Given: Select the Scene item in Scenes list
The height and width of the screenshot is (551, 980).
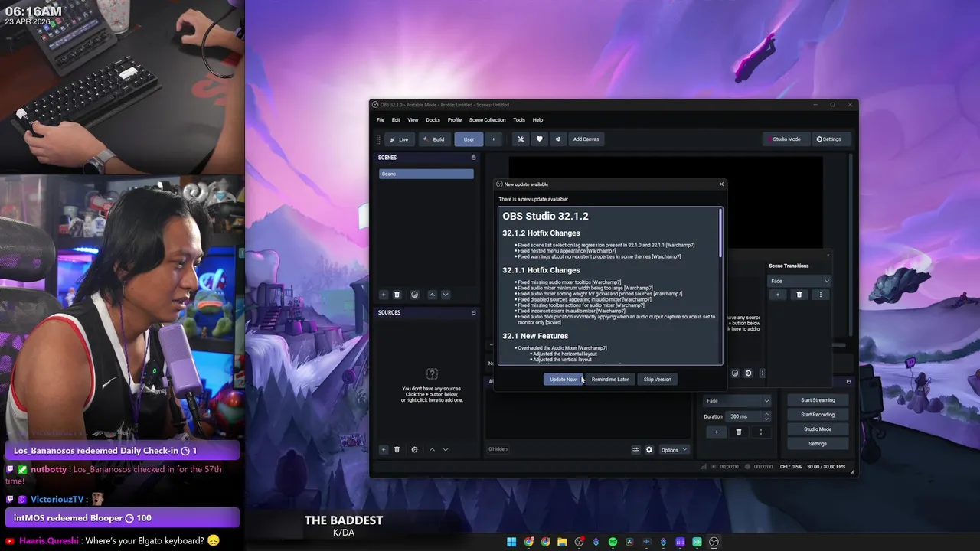Looking at the screenshot, I should point(426,174).
